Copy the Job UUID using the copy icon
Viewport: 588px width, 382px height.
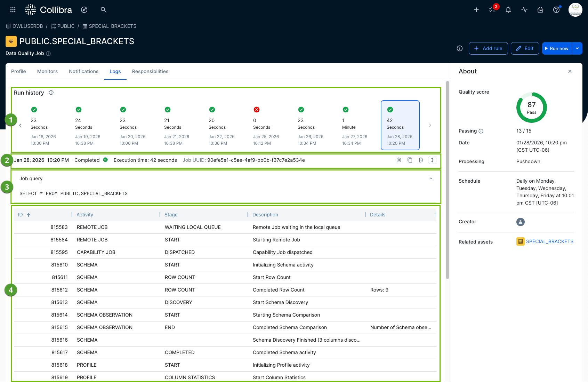pos(410,160)
